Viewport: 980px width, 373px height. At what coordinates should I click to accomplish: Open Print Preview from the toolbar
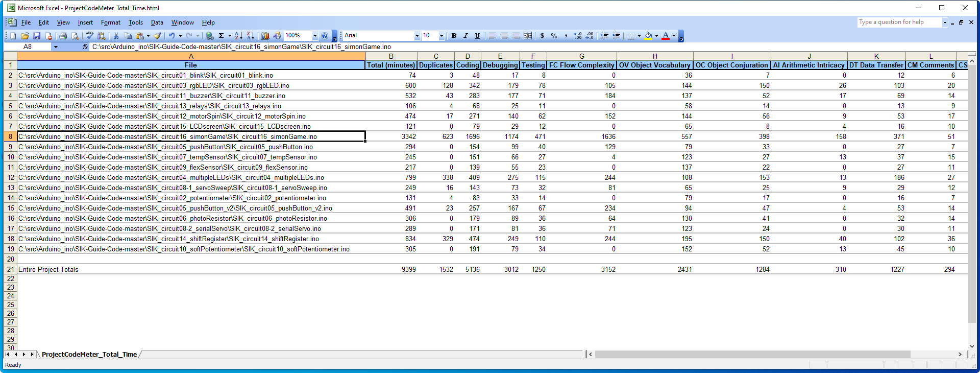75,36
